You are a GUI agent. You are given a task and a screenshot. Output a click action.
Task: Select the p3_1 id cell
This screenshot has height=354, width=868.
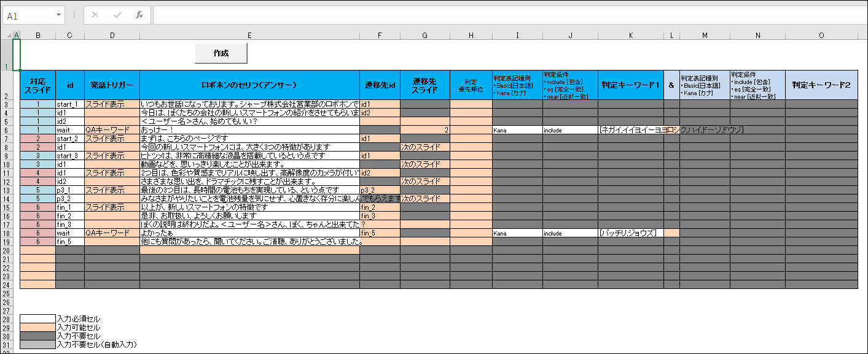tap(70, 190)
